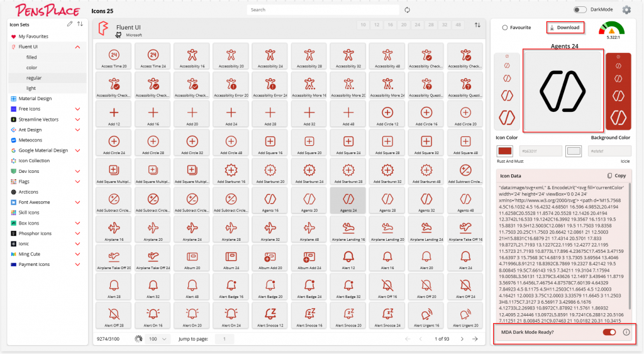Screen dimensions: 644x354
Task: Choose the Alert Off 16 icon
Action: click(387, 287)
